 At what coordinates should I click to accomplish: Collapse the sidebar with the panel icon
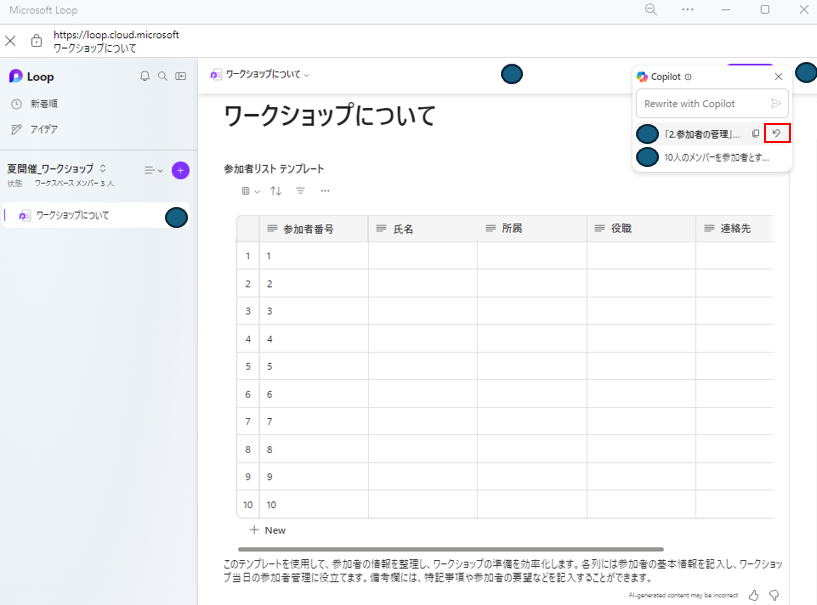pos(183,76)
